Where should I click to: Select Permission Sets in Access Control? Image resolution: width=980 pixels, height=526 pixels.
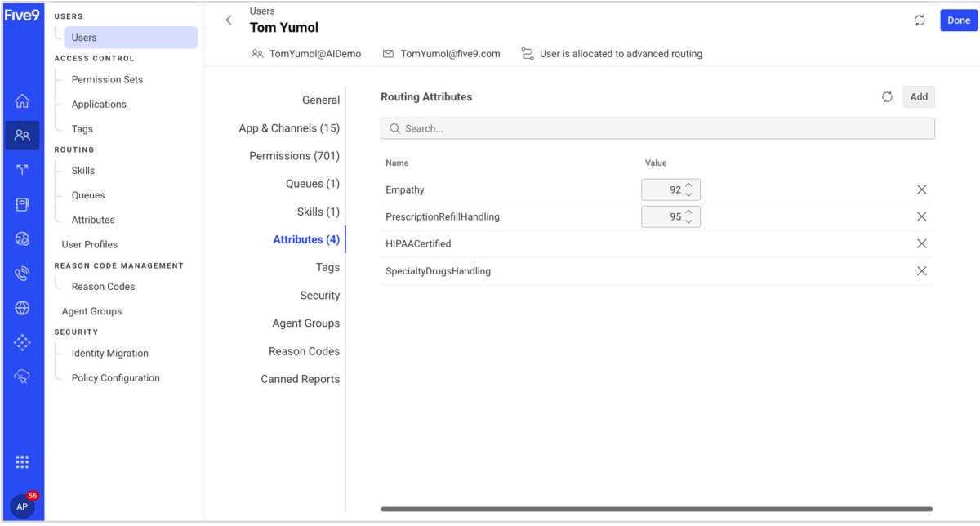107,80
